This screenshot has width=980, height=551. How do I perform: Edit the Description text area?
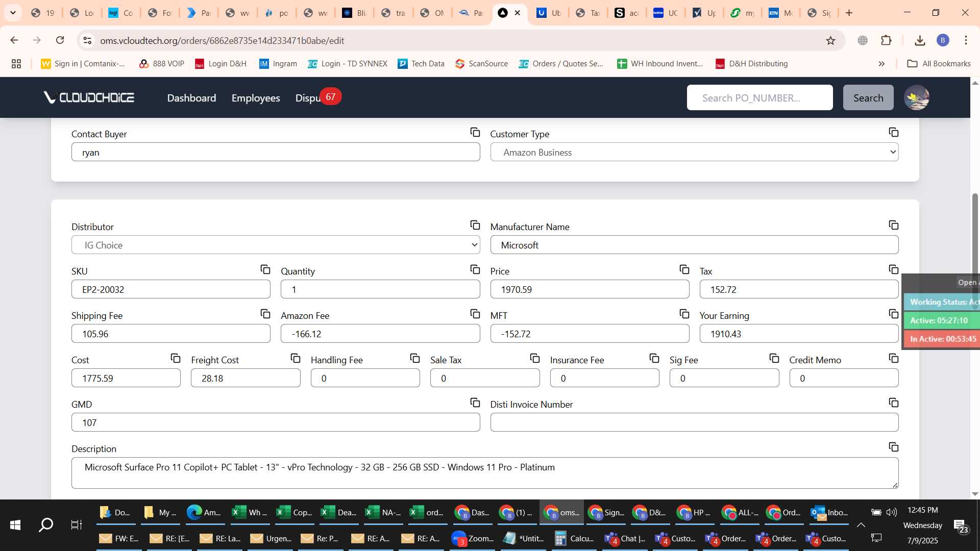click(485, 473)
